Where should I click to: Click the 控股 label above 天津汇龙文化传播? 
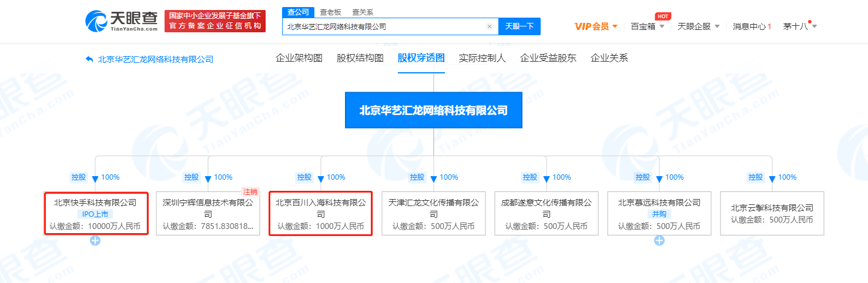(417, 177)
